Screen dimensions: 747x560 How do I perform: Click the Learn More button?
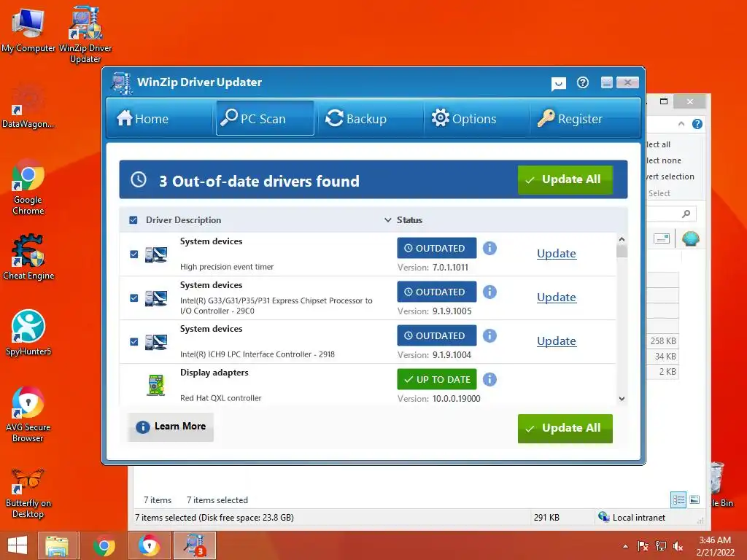[171, 427]
